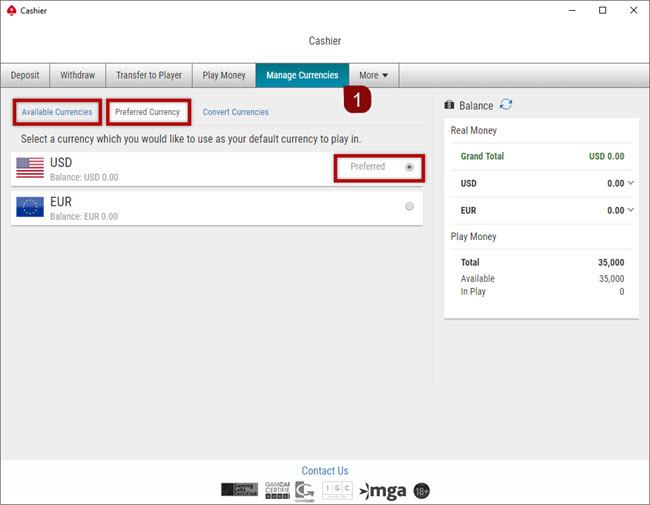Viewport: 650px width, 505px height.
Task: Click the EUR European flag icon
Action: point(30,207)
